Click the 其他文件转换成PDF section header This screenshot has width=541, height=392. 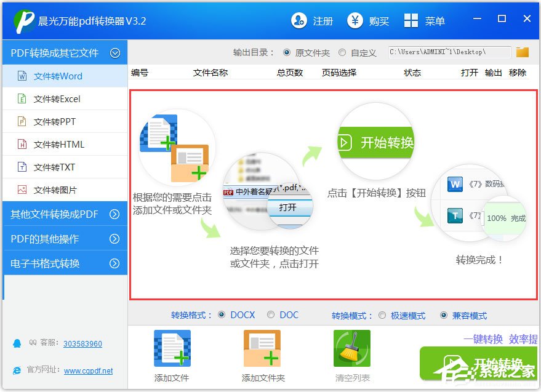65,214
